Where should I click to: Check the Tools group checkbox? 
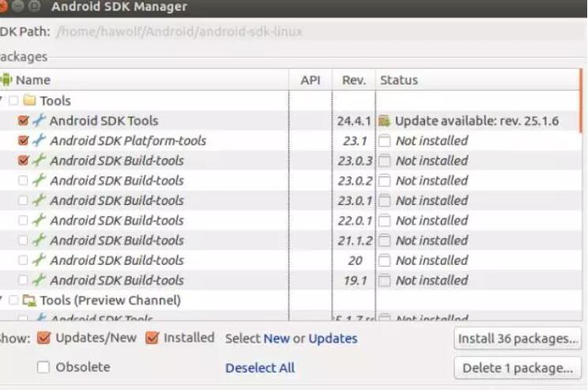click(13, 100)
